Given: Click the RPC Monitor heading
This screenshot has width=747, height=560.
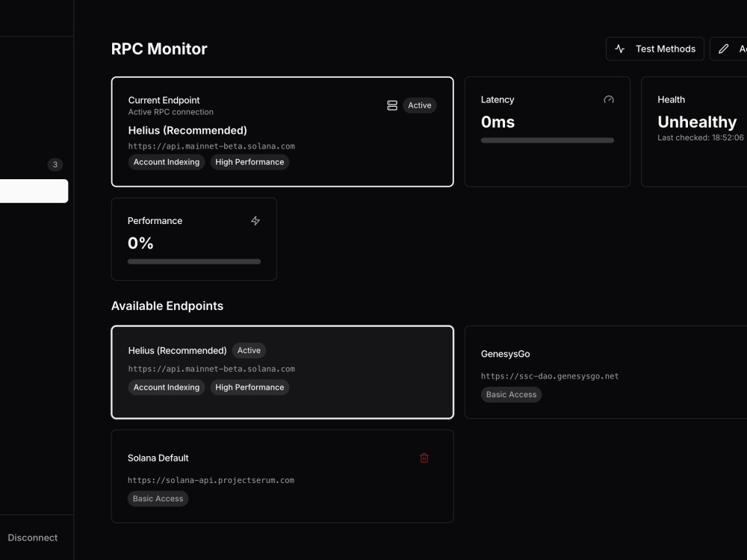Looking at the screenshot, I should tap(159, 49).
